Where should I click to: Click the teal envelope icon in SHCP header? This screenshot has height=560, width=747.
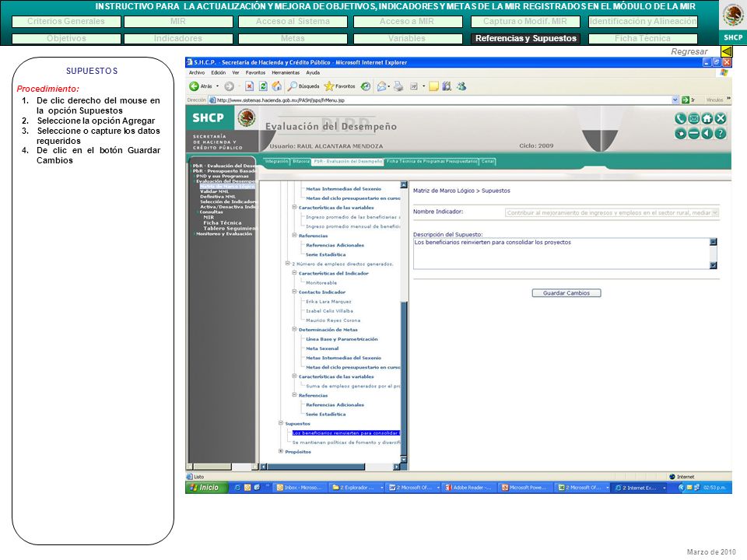tap(693, 118)
